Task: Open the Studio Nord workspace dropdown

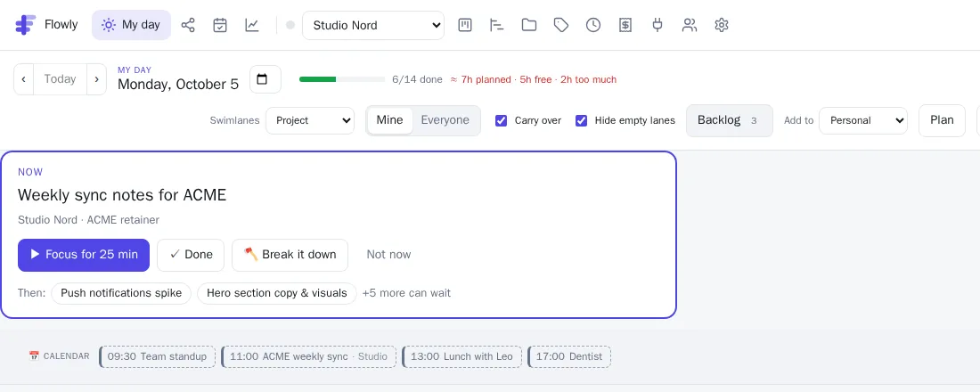Action: coord(373,25)
